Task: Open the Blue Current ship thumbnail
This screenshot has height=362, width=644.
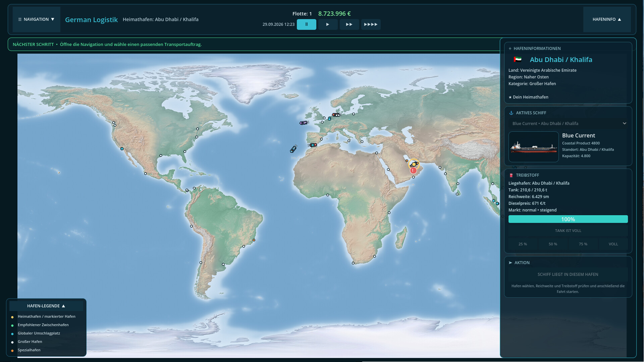Action: click(534, 147)
